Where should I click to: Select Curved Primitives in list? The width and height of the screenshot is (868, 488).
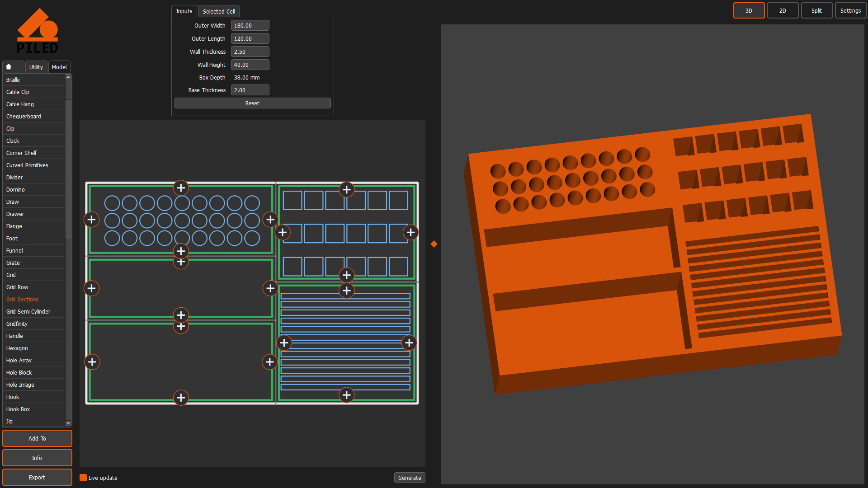pyautogui.click(x=34, y=165)
